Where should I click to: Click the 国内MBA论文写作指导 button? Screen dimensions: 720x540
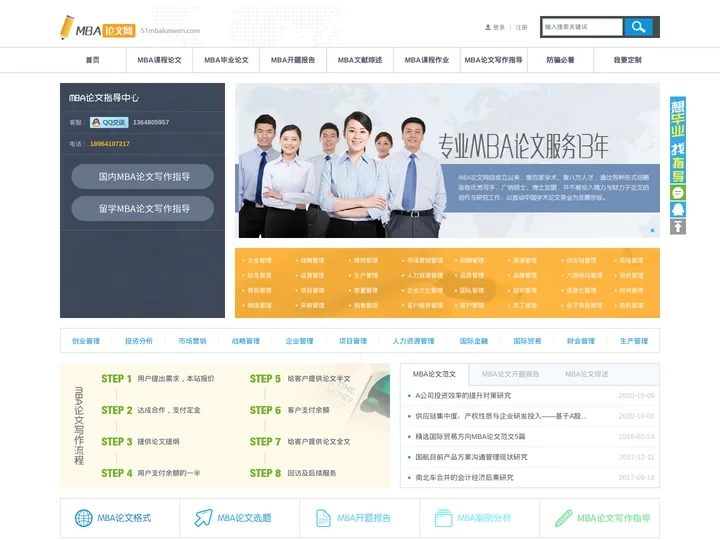[x=143, y=177]
